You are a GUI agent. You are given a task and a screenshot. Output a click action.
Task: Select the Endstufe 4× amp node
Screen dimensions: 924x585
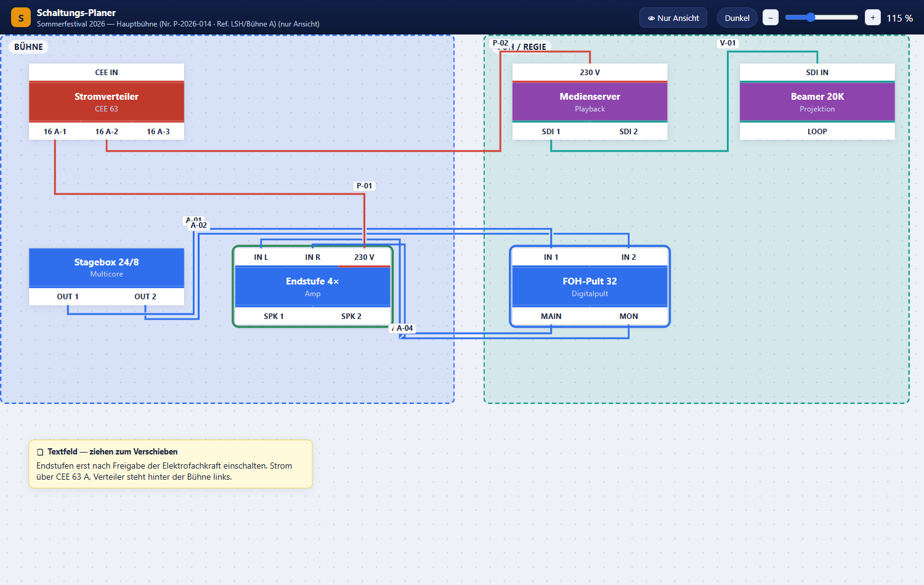click(x=313, y=286)
